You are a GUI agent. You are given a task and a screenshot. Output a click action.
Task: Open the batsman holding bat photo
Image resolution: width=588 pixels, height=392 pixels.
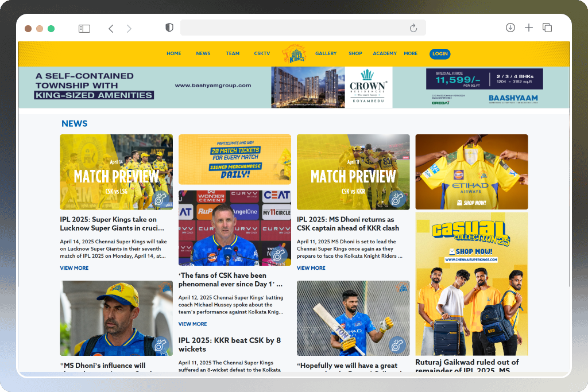353,318
